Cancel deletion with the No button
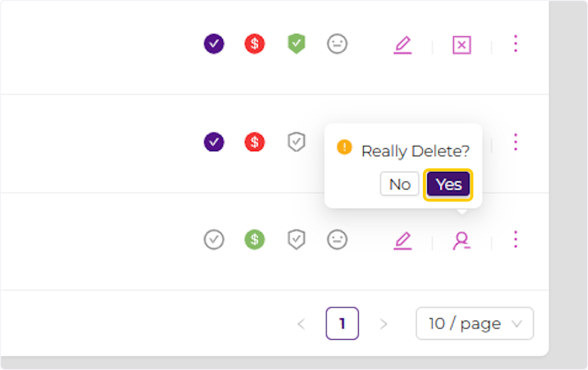Image resolution: width=588 pixels, height=370 pixels. [x=399, y=184]
